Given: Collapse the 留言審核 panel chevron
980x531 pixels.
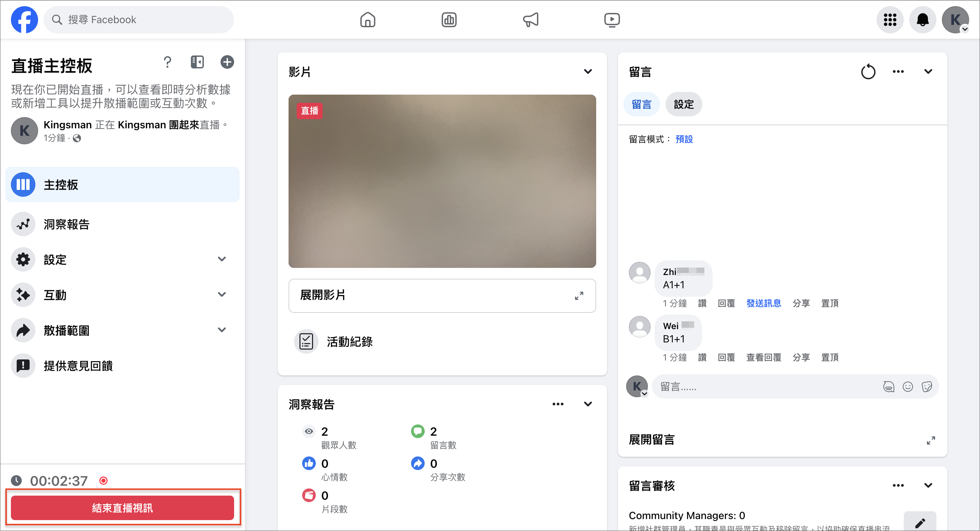Looking at the screenshot, I should (x=928, y=485).
